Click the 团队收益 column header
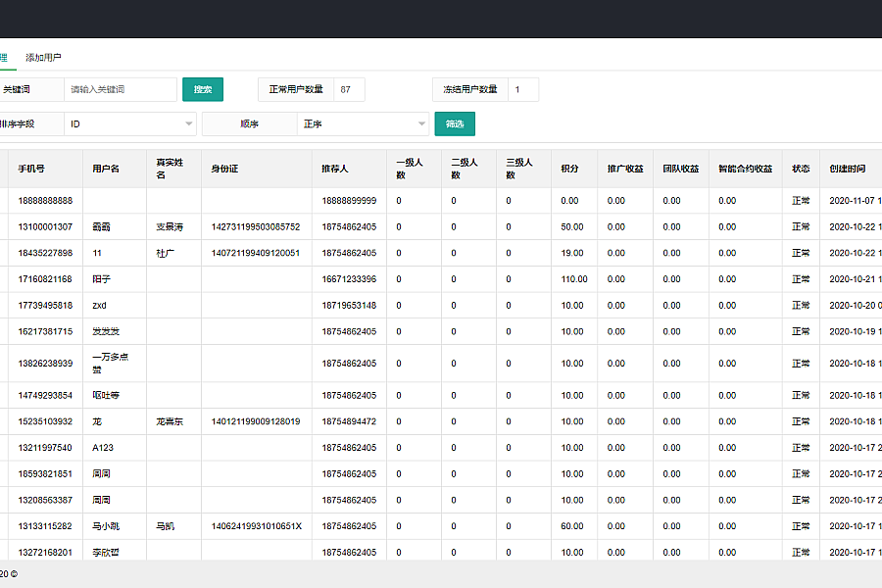The height and width of the screenshot is (588, 882). pos(681,169)
